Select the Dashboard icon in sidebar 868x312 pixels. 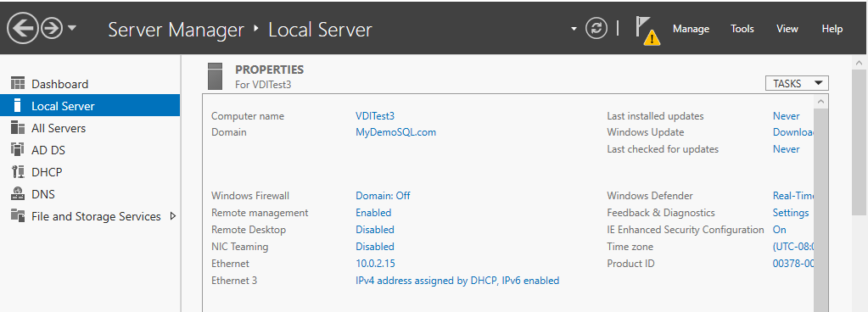18,84
